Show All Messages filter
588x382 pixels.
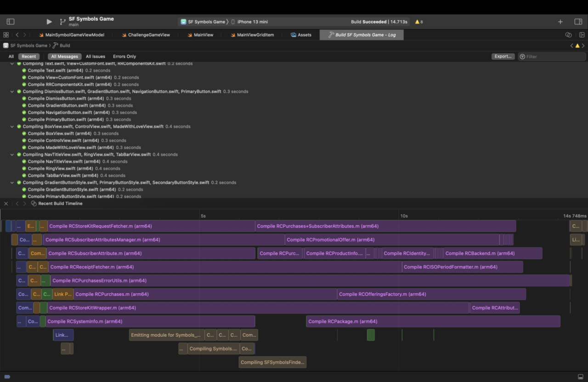(x=64, y=57)
